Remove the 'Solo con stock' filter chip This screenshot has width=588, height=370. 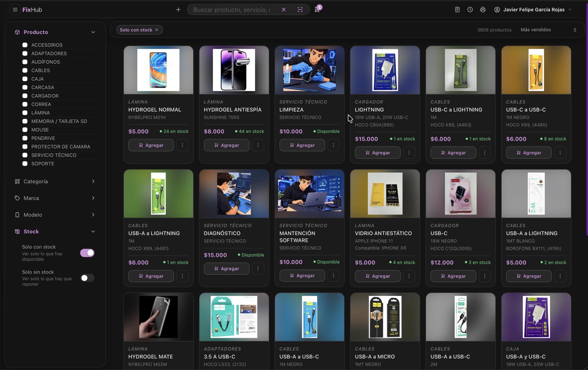coord(157,30)
